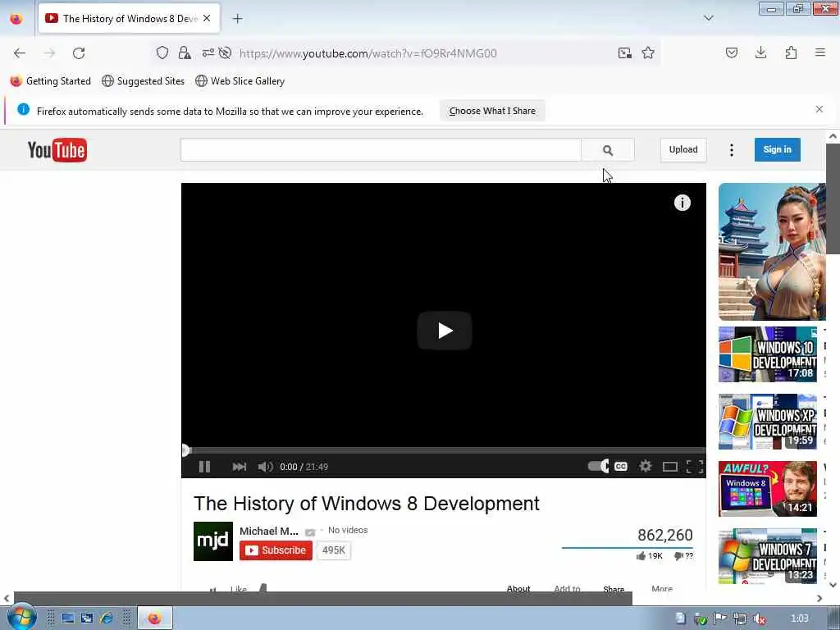Open the Windows Start menu
The height and width of the screenshot is (630, 840).
(21, 617)
